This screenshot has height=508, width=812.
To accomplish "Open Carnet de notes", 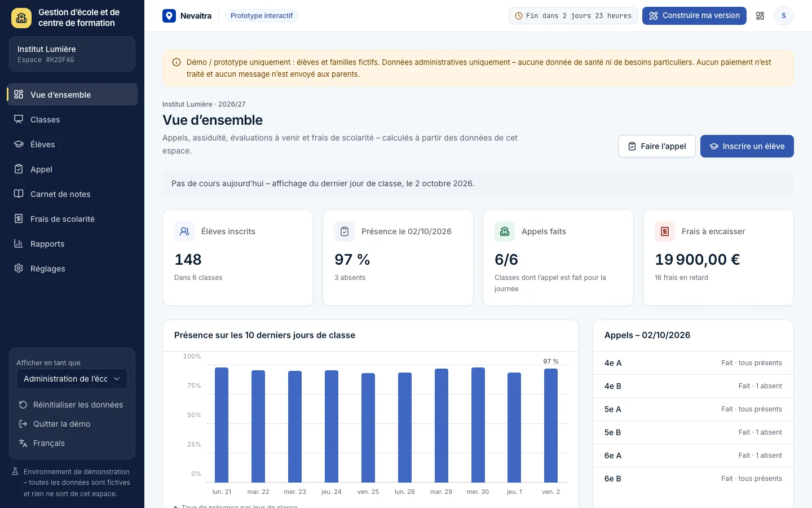I will point(72,194).
